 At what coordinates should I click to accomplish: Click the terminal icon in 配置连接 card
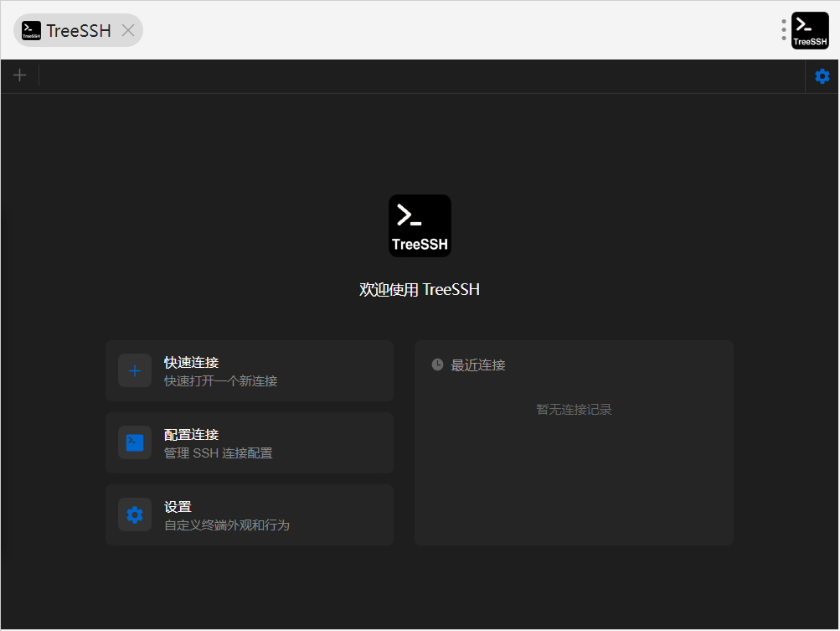(x=135, y=442)
